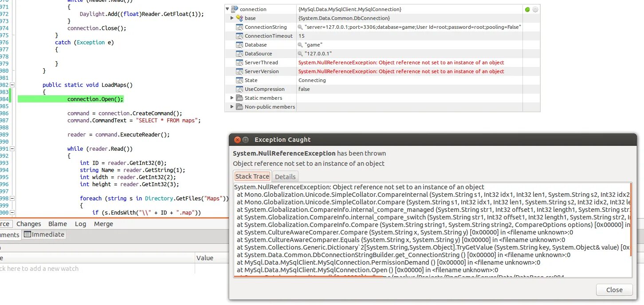Open the Log view tab

point(80,224)
